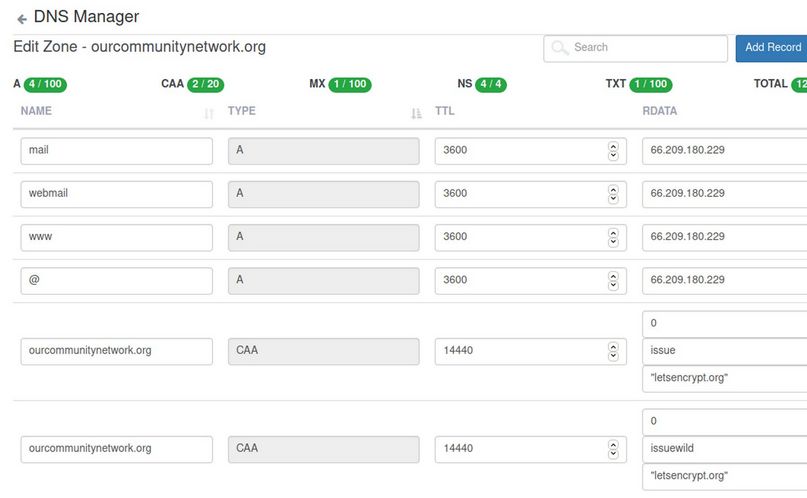Adjust TTL stepper for www record
This screenshot has width=807, height=498.
click(x=613, y=237)
